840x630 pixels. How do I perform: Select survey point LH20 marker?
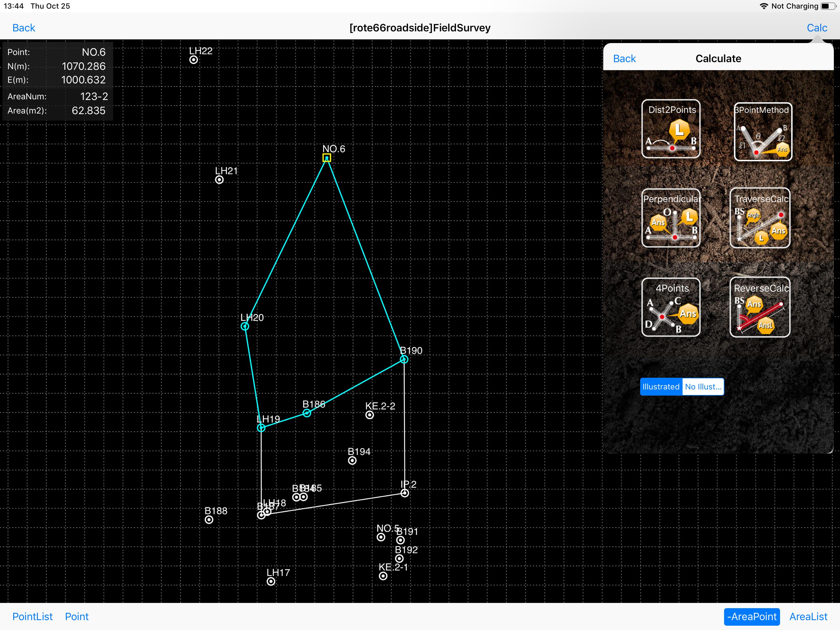245,326
